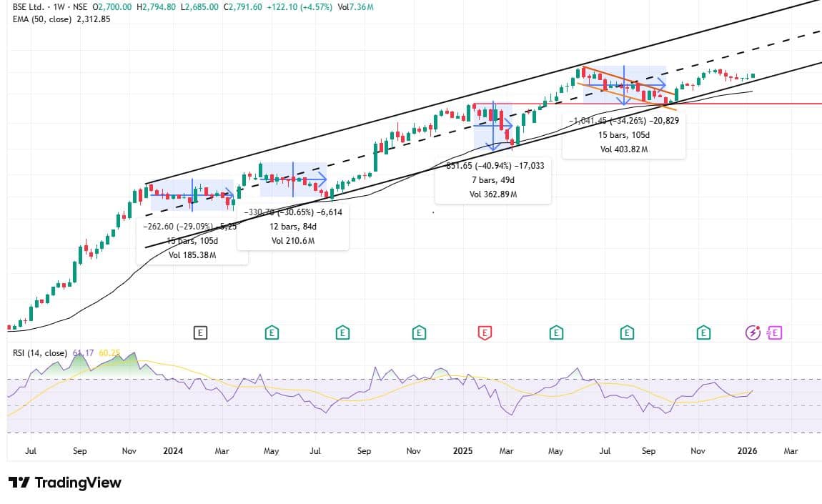Click the 2025 year label on time axis

tap(463, 451)
